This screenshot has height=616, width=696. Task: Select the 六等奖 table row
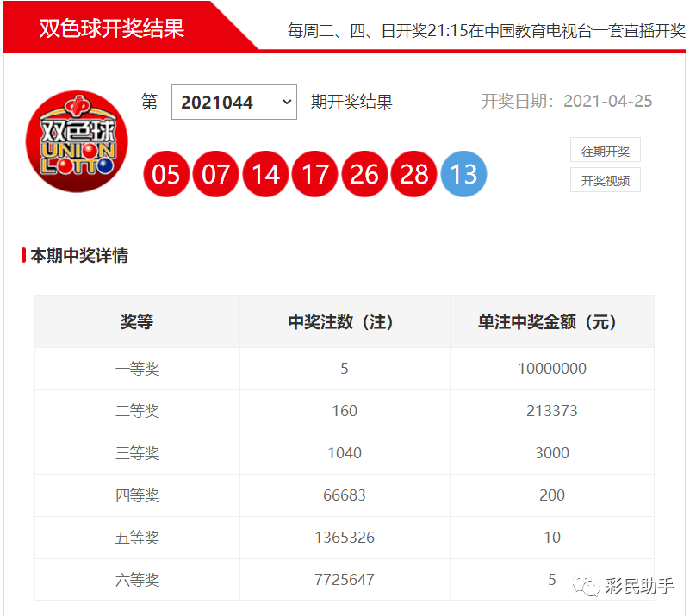[345, 580]
